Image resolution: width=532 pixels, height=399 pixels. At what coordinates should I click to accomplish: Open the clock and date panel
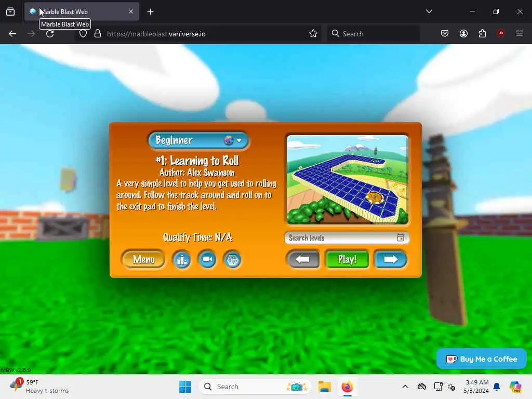point(476,387)
